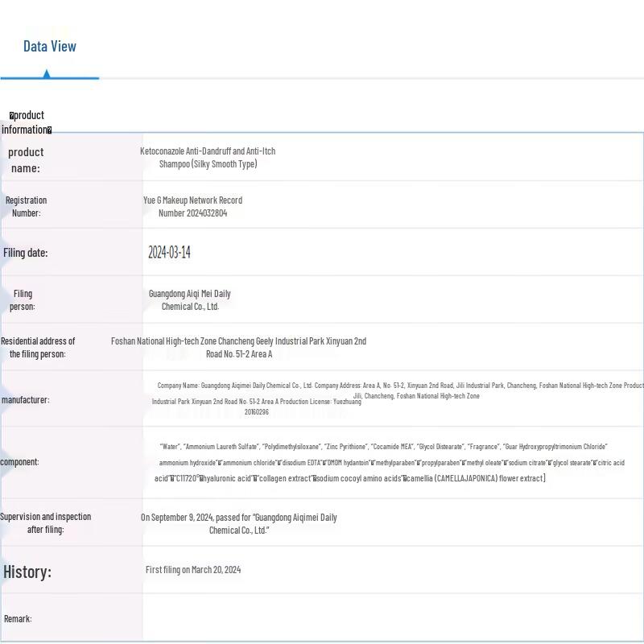Select the product information section heading
This screenshot has height=644, width=644.
click(27, 122)
